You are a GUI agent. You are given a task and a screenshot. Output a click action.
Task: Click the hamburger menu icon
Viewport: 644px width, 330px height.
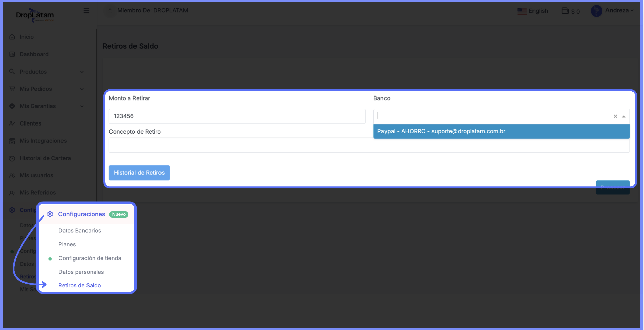pos(86,11)
